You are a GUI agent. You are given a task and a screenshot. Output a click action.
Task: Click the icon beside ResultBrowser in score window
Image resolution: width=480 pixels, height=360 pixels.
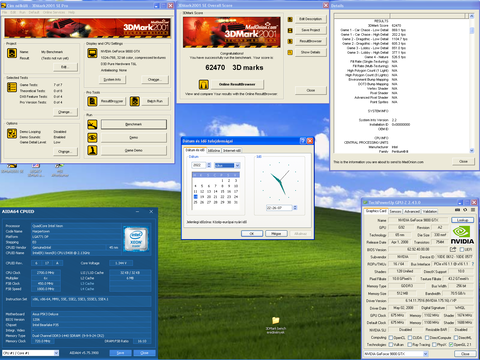click(290, 41)
